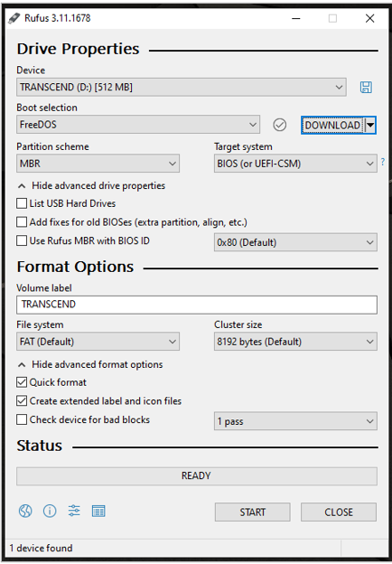This screenshot has width=392, height=564.
Task: Collapse Hide advanced format options
Action: pos(90,364)
